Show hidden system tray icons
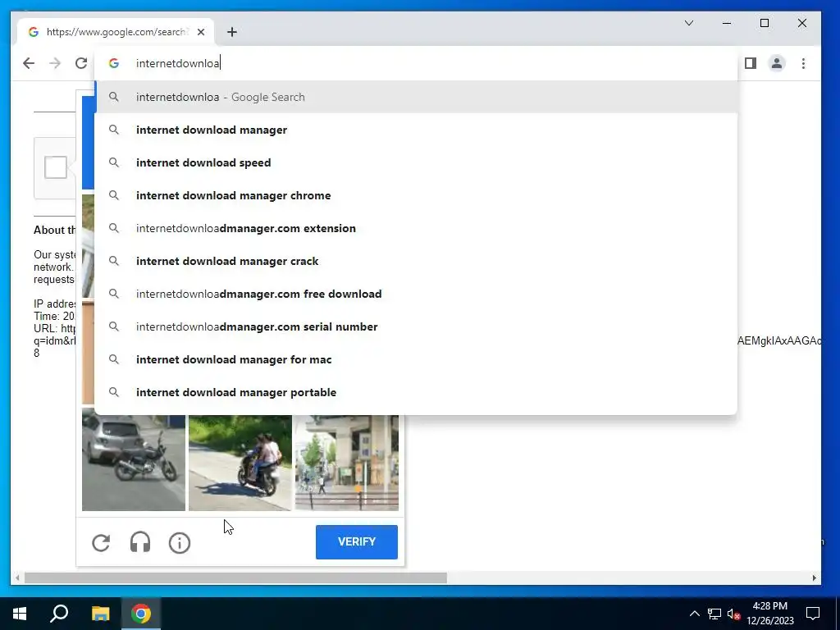Image resolution: width=840 pixels, height=630 pixels. click(x=694, y=614)
